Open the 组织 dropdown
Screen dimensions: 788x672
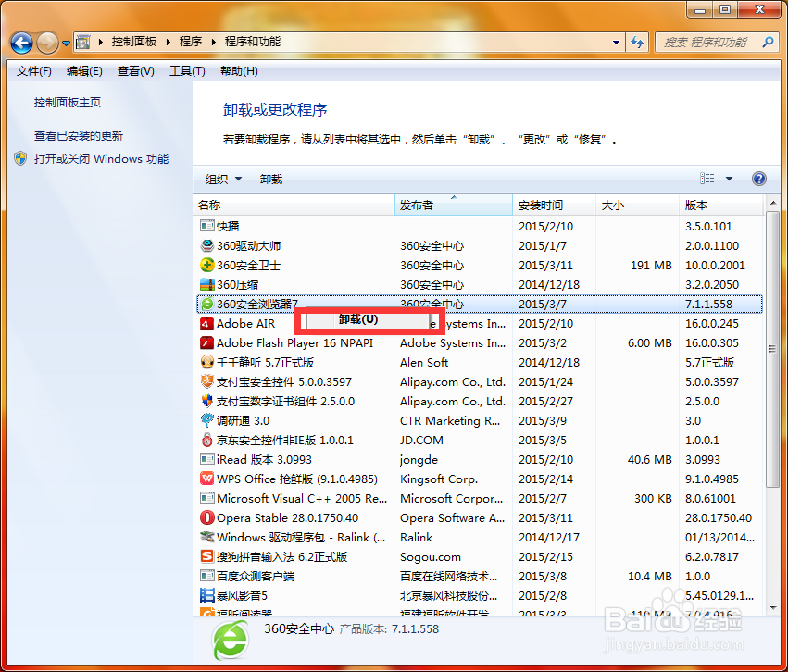point(224,180)
